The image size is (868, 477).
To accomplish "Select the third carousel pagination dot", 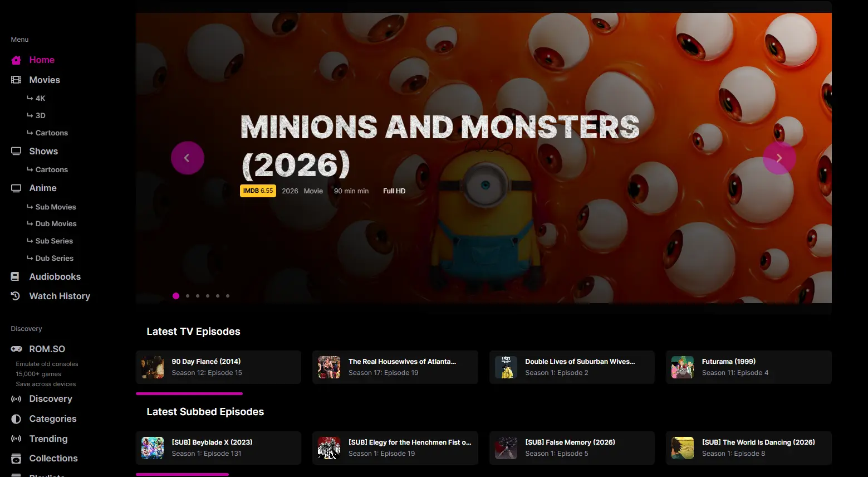I will click(x=198, y=296).
